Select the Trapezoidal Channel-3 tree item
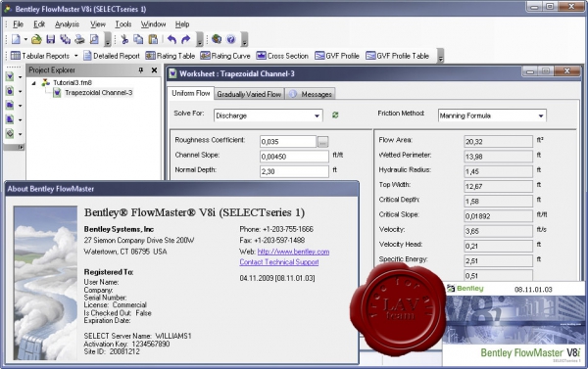This screenshot has width=588, height=369. pyautogui.click(x=98, y=93)
